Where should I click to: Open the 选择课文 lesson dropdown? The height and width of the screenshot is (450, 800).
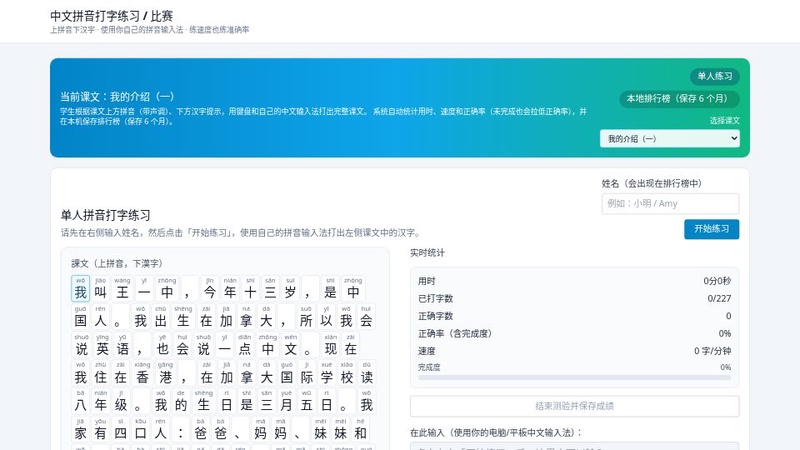669,139
